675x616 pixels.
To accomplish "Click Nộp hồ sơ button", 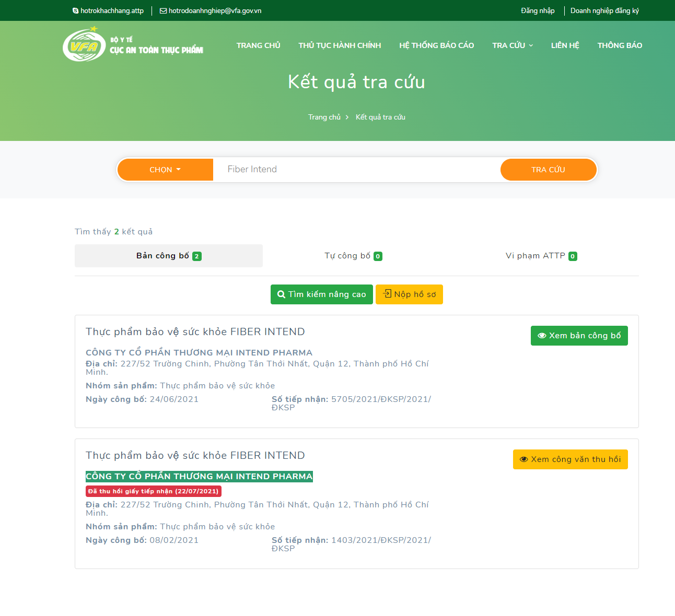I will pos(409,294).
